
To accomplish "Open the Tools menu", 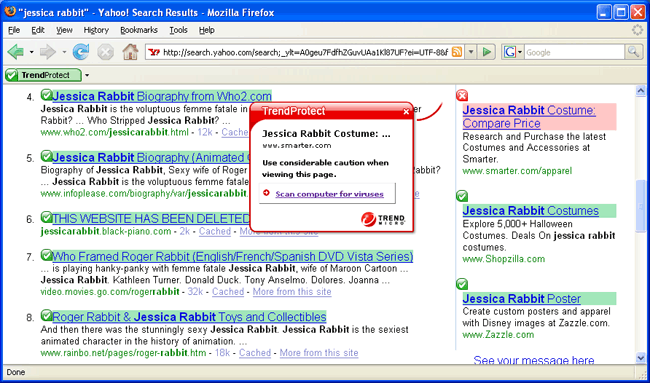I will (x=178, y=30).
